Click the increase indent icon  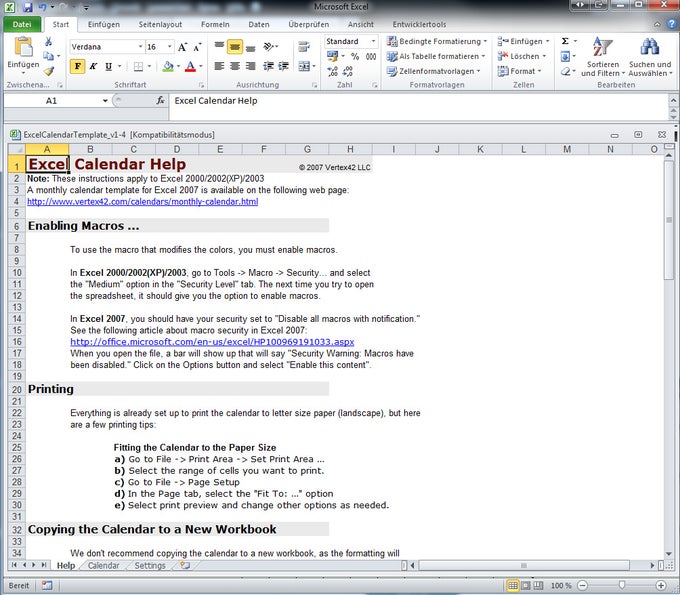click(x=284, y=66)
